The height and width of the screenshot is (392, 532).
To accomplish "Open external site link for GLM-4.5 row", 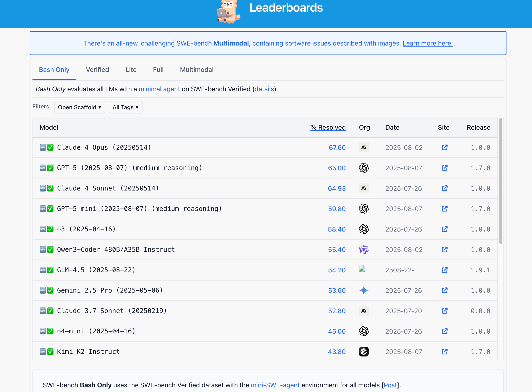I will [x=444, y=270].
